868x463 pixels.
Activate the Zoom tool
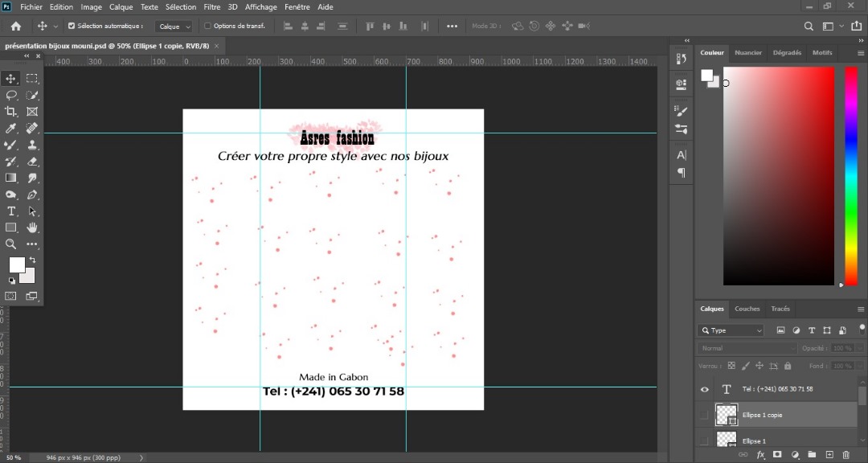(x=11, y=244)
